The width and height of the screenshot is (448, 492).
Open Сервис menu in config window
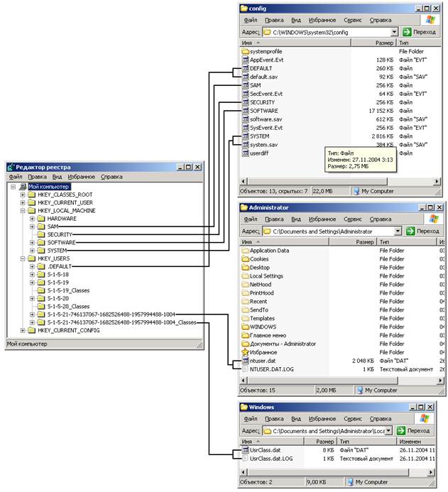coord(353,20)
